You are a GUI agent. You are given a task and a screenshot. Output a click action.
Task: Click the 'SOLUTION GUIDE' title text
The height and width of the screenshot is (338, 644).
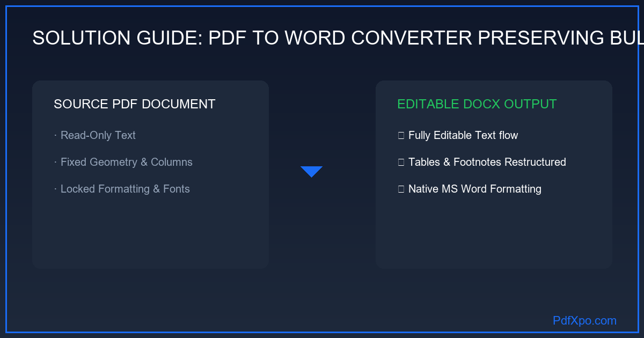(x=337, y=38)
